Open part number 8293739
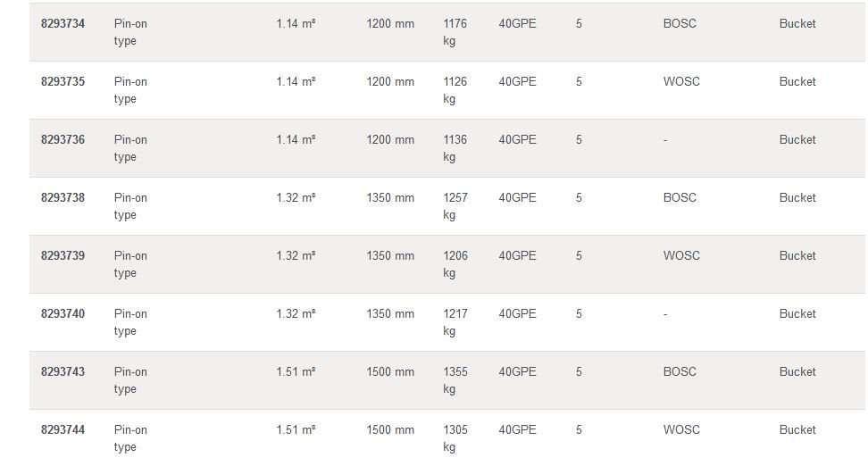This screenshot has height=466, width=868. pyautogui.click(x=63, y=256)
